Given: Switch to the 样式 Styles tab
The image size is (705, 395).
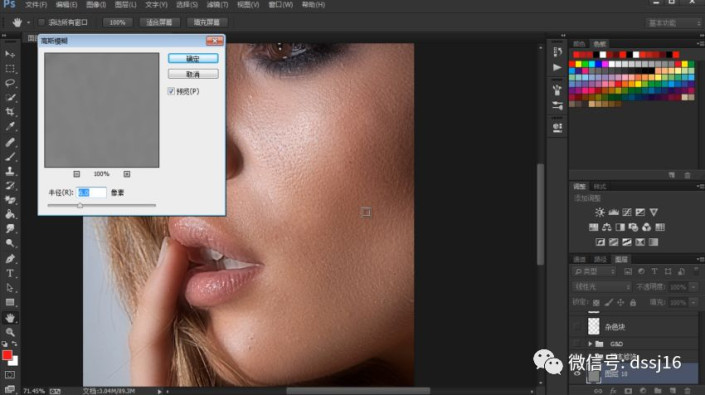Looking at the screenshot, I should pos(600,186).
